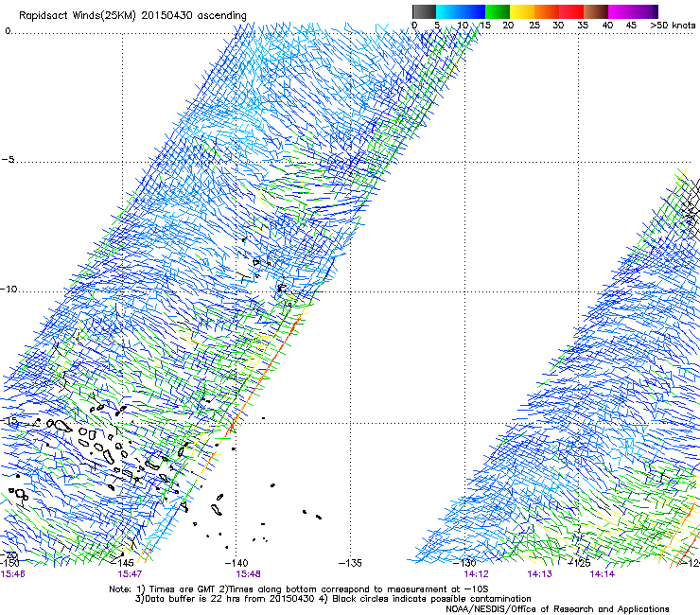Click the longitude label '-145'

(122, 563)
